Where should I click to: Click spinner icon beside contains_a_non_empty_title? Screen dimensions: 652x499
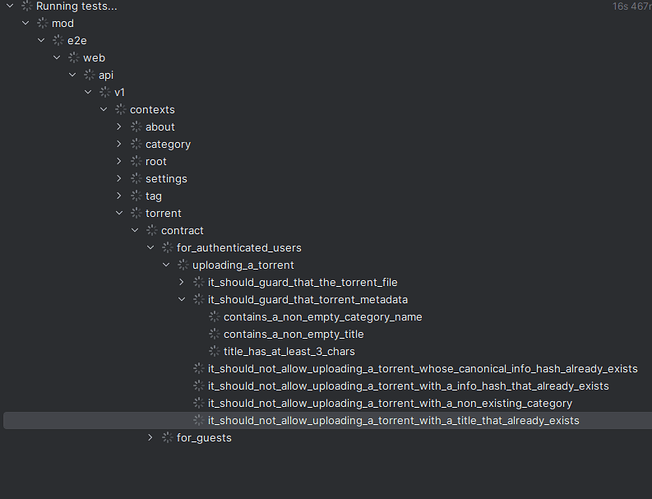214,333
